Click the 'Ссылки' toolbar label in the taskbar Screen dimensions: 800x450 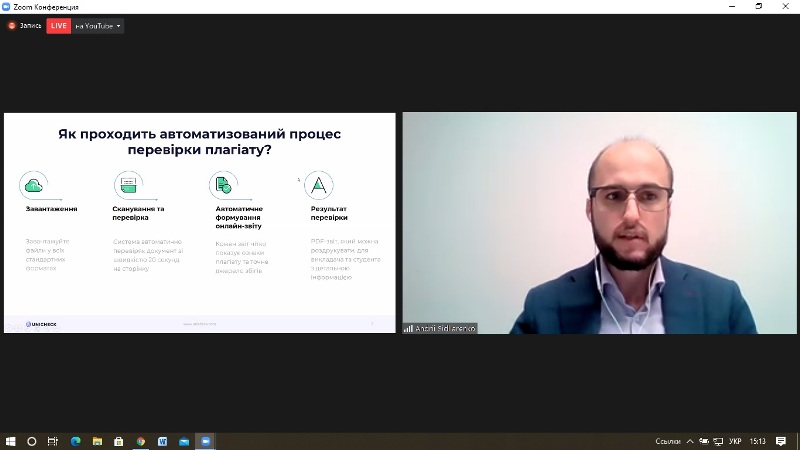668,441
